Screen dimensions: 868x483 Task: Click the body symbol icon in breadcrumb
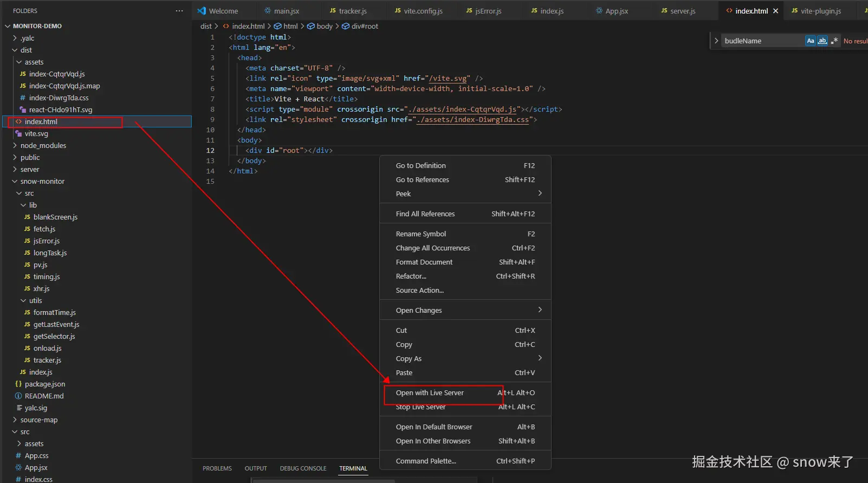tap(311, 26)
